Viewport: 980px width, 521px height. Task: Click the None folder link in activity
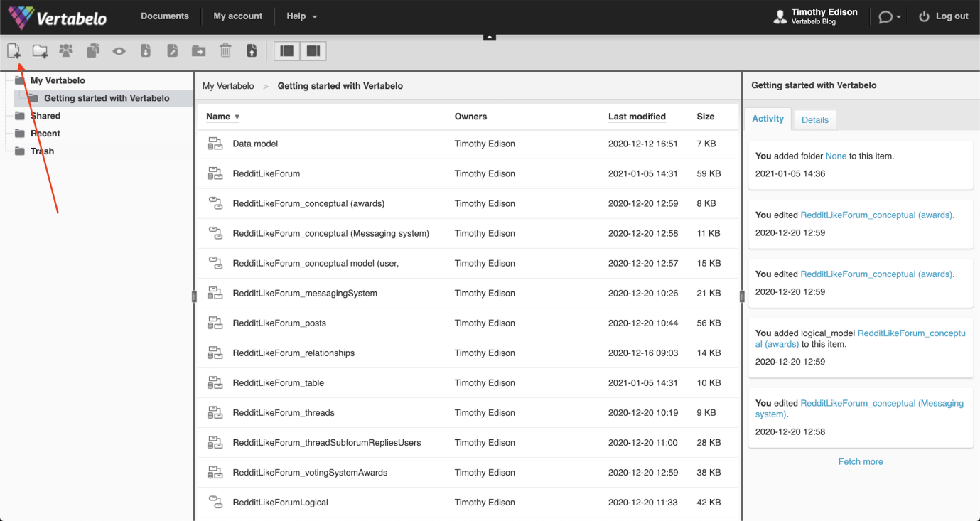836,156
